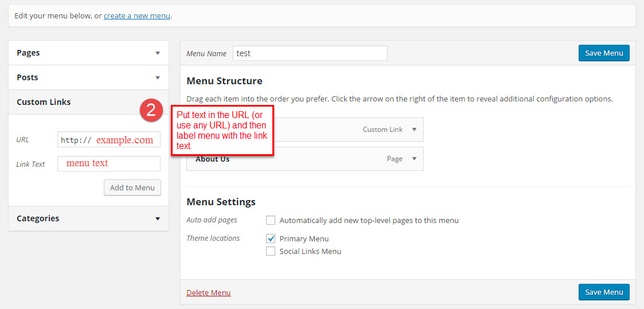
Task: Click into the URL input field
Action: coord(109,140)
